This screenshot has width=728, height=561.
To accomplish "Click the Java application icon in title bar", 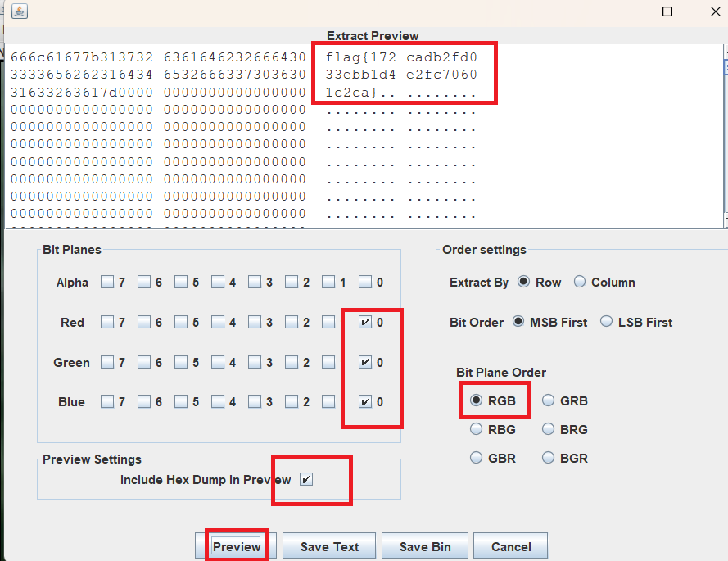I will [x=20, y=11].
